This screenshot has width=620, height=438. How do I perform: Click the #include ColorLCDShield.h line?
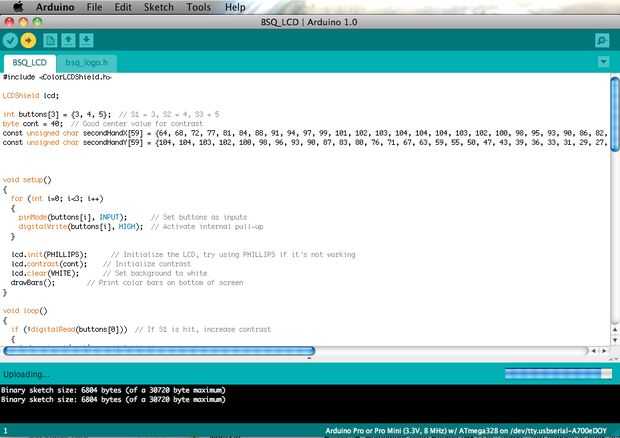[x=57, y=77]
